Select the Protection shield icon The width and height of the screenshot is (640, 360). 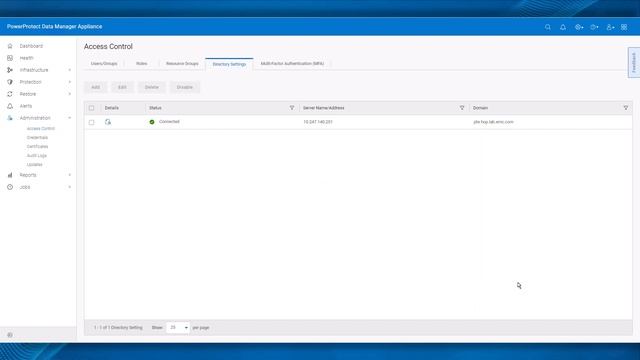click(10, 82)
